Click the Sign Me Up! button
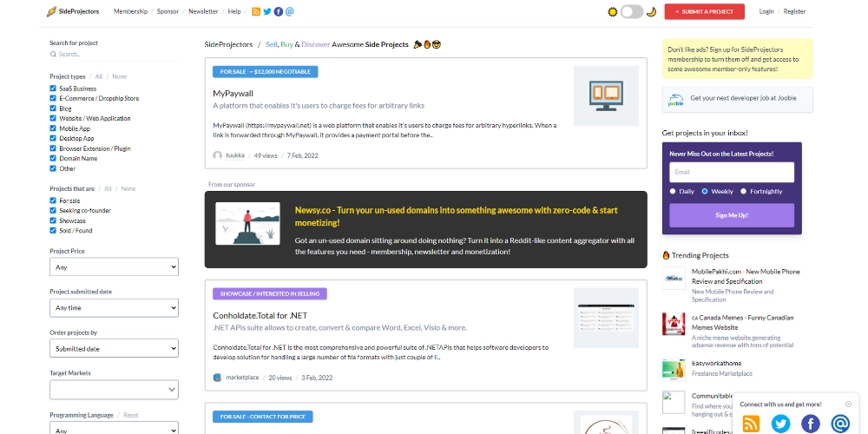 tap(731, 215)
